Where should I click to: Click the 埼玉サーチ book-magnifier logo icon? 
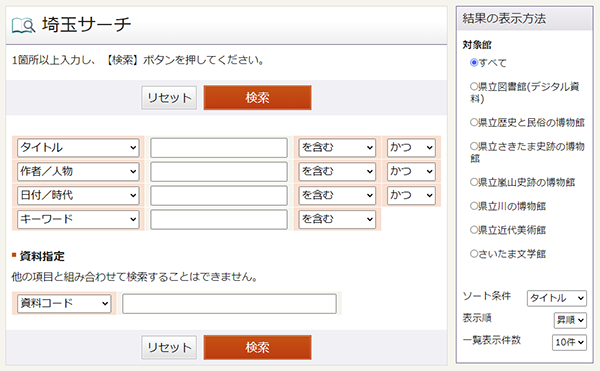23,26
